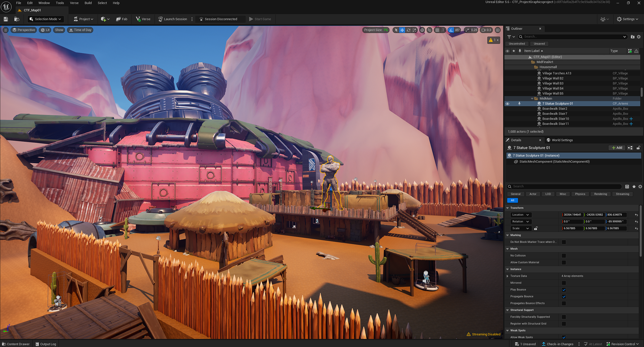Screen dimensions: 644x347
Task: Open the Content Drawer
Action: pyautogui.click(x=15, y=344)
